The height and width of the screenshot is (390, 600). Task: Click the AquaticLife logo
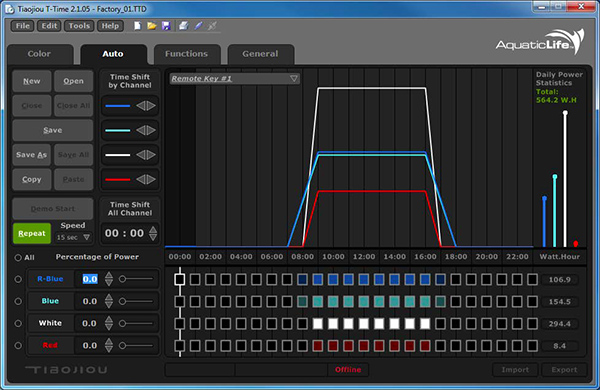click(x=540, y=43)
